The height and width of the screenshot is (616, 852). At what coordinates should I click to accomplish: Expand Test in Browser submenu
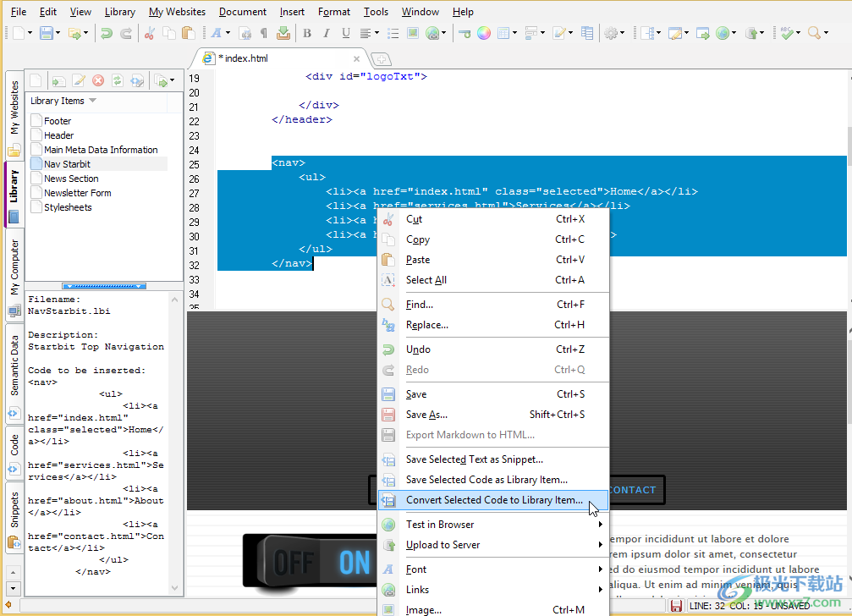[493, 525]
